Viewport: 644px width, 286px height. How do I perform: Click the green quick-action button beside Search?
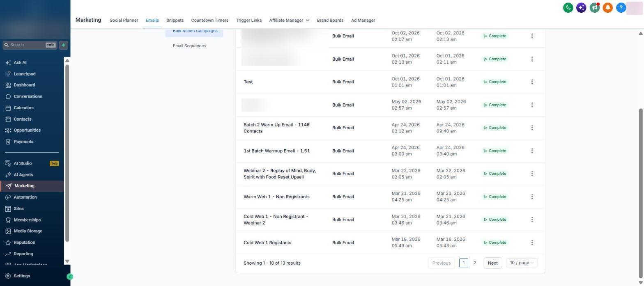tap(64, 45)
